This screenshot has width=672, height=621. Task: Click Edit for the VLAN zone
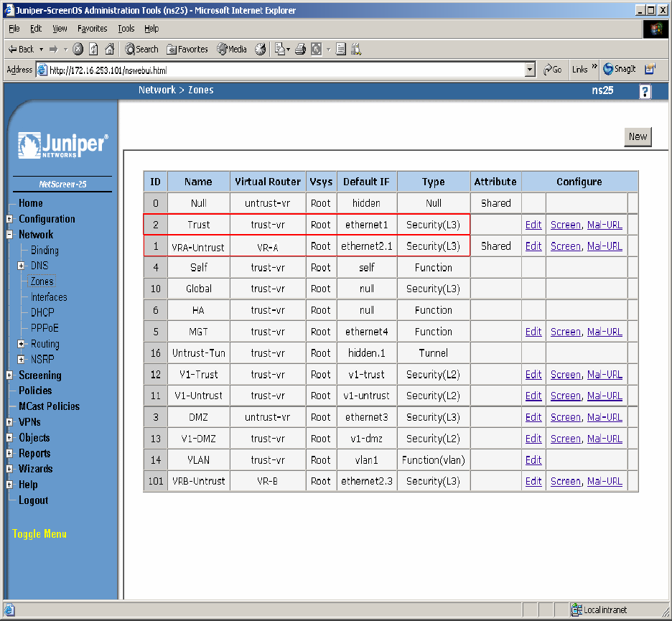click(533, 460)
